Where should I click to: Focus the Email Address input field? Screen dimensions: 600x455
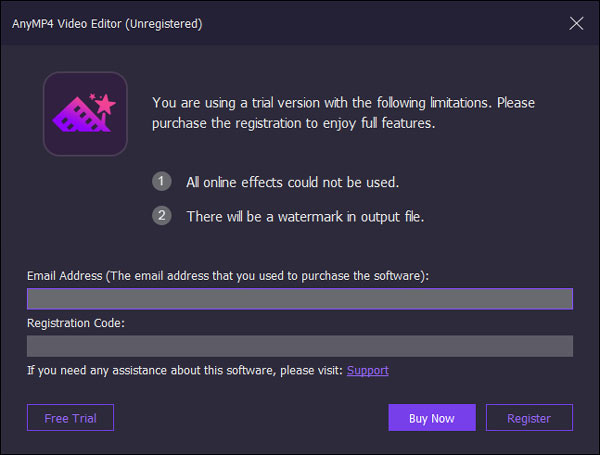click(299, 299)
